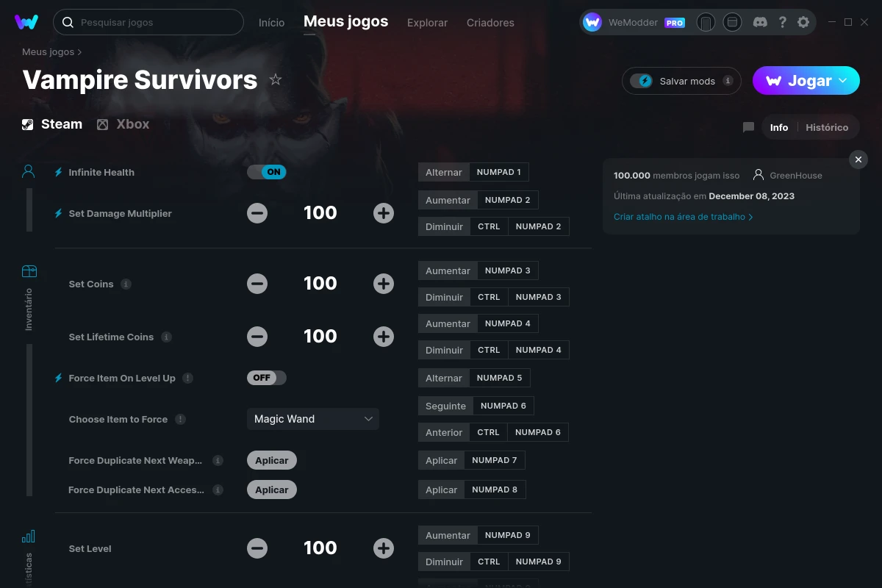Toggle the Salvar mods switch
The image size is (882, 588).
[x=641, y=81]
